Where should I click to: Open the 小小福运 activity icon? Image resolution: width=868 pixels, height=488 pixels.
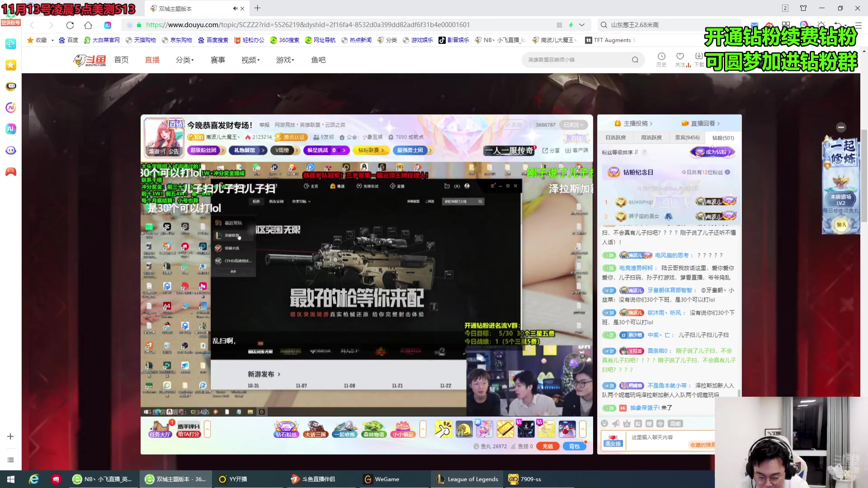click(403, 429)
